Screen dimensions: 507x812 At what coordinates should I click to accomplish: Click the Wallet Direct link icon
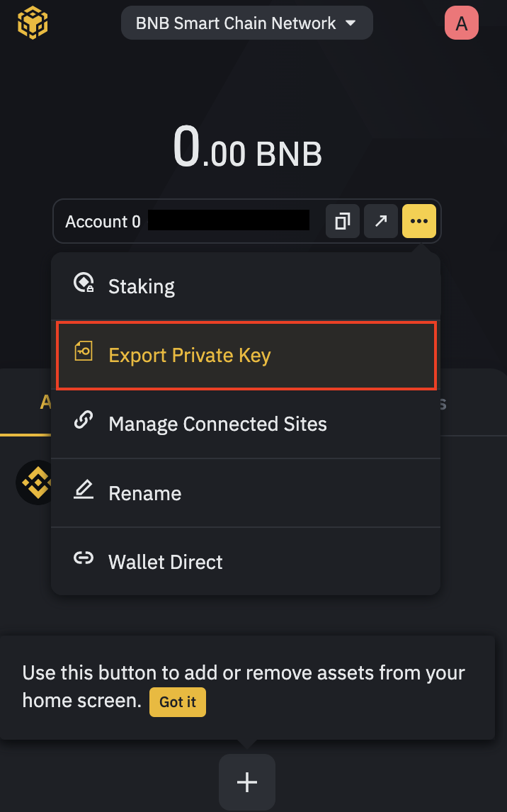pyautogui.click(x=84, y=559)
